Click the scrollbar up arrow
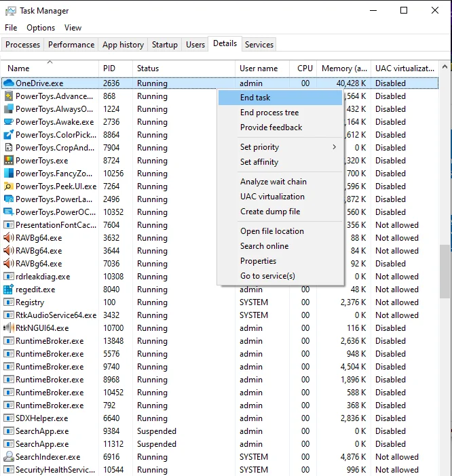The width and height of the screenshot is (452, 476). (x=445, y=66)
